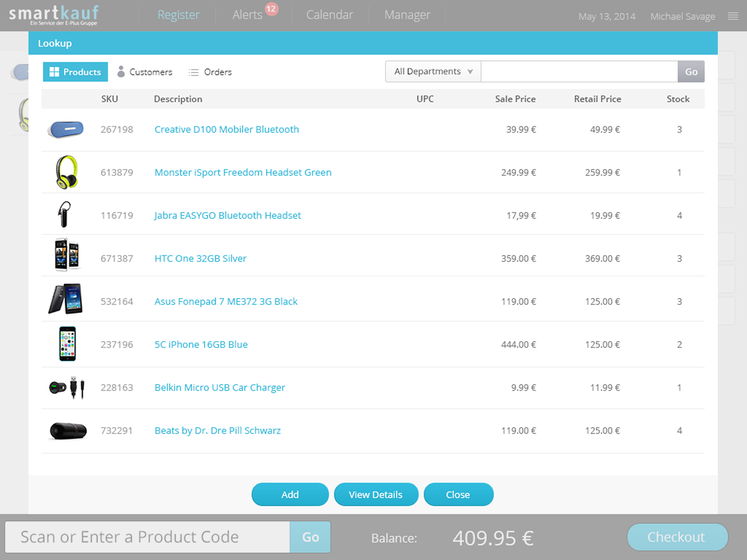Focus the Scan or Enter Product Code field

tap(147, 537)
